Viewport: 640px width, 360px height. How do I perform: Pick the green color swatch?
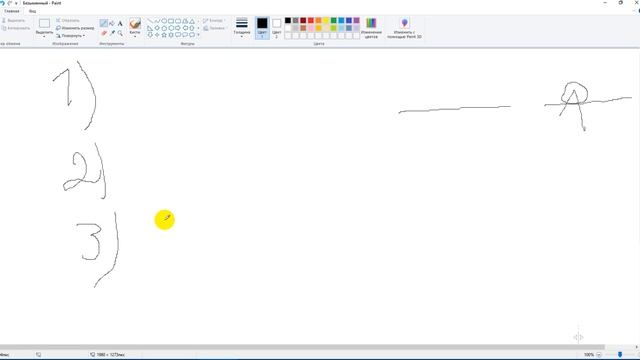tap(333, 20)
